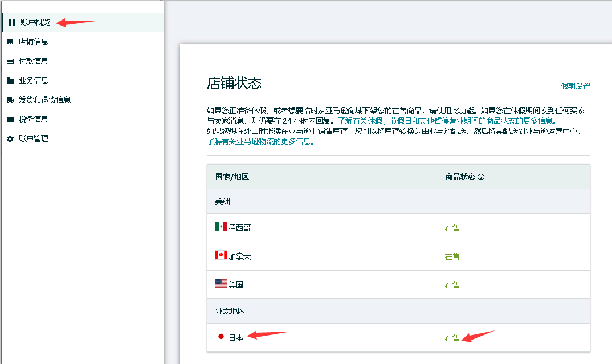Click the 账户管理 gear icon
Screen dimensions: 612x364
[x=10, y=138]
